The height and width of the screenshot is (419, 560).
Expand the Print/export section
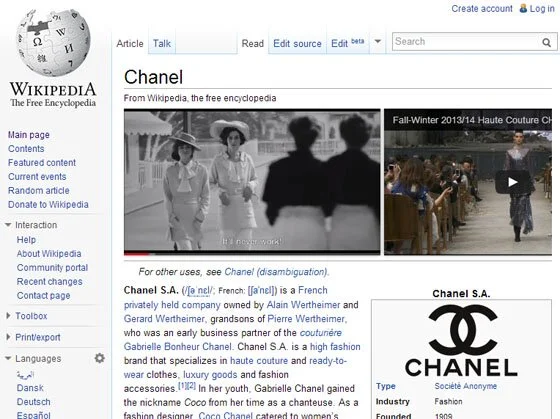8,337
